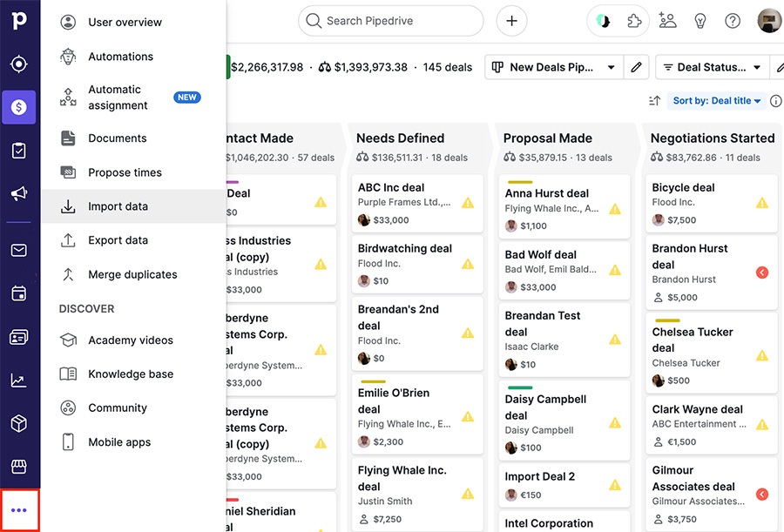Click the invite users icon
Image resolution: width=784 pixels, height=532 pixels.
pyautogui.click(x=667, y=20)
